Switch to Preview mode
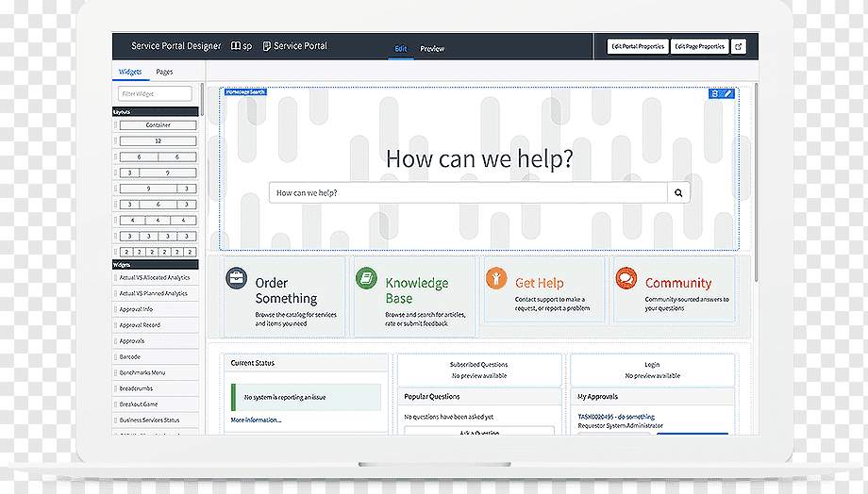Image resolution: width=868 pixels, height=494 pixels. point(432,49)
